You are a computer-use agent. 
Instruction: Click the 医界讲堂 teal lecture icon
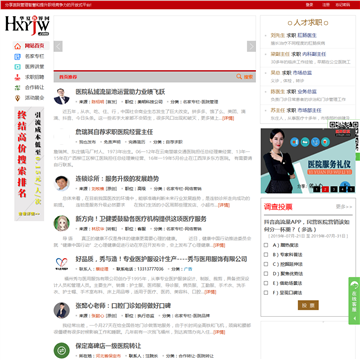click(x=18, y=67)
